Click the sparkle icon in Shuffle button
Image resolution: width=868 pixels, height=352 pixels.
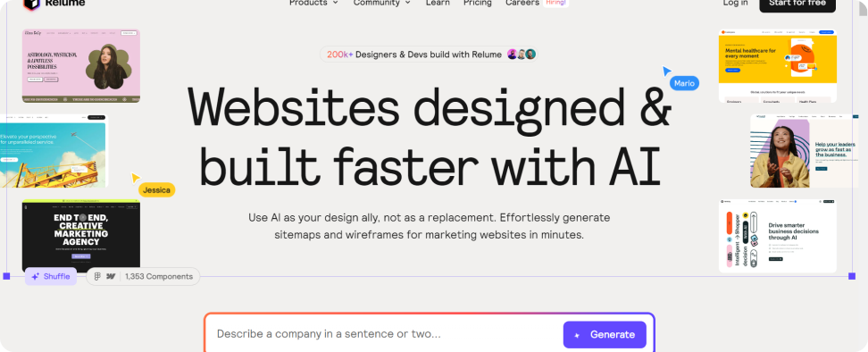[36, 277]
